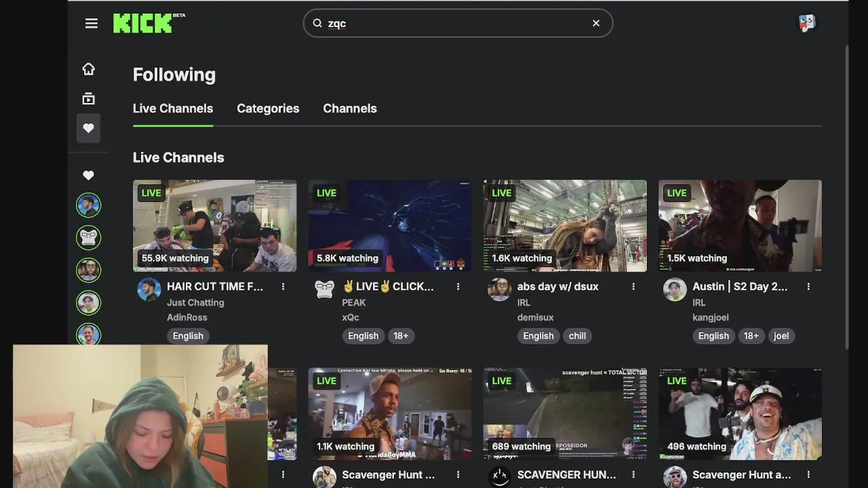The height and width of the screenshot is (488, 868).
Task: Open options menu for abs day stream
Action: [x=633, y=287]
